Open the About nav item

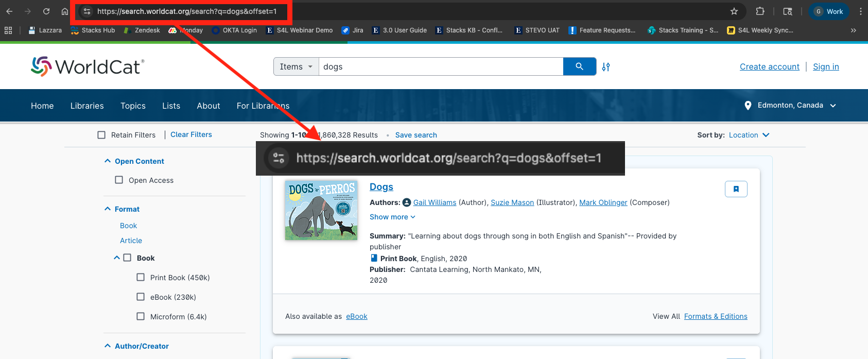pyautogui.click(x=209, y=106)
